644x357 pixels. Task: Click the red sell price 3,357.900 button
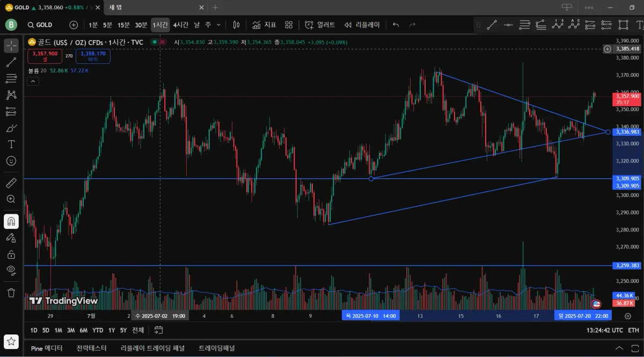click(x=45, y=56)
